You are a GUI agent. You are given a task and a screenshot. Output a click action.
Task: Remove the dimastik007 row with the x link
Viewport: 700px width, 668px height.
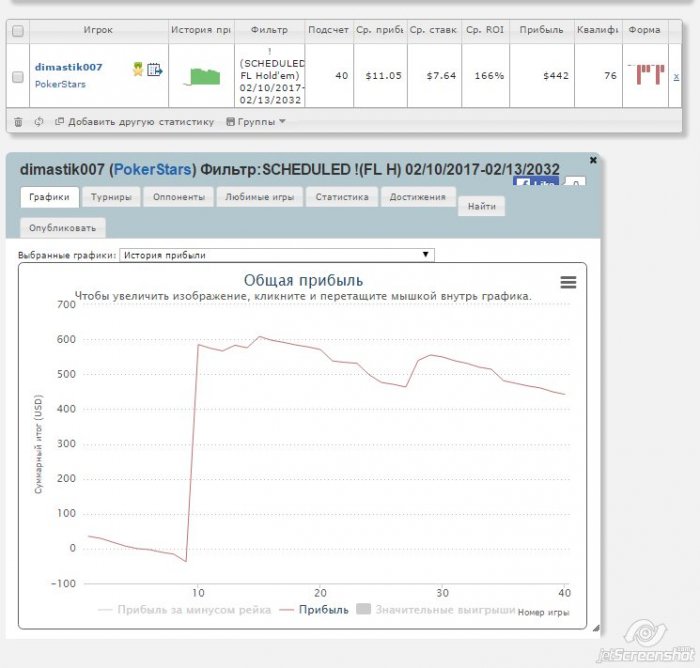pos(676,77)
